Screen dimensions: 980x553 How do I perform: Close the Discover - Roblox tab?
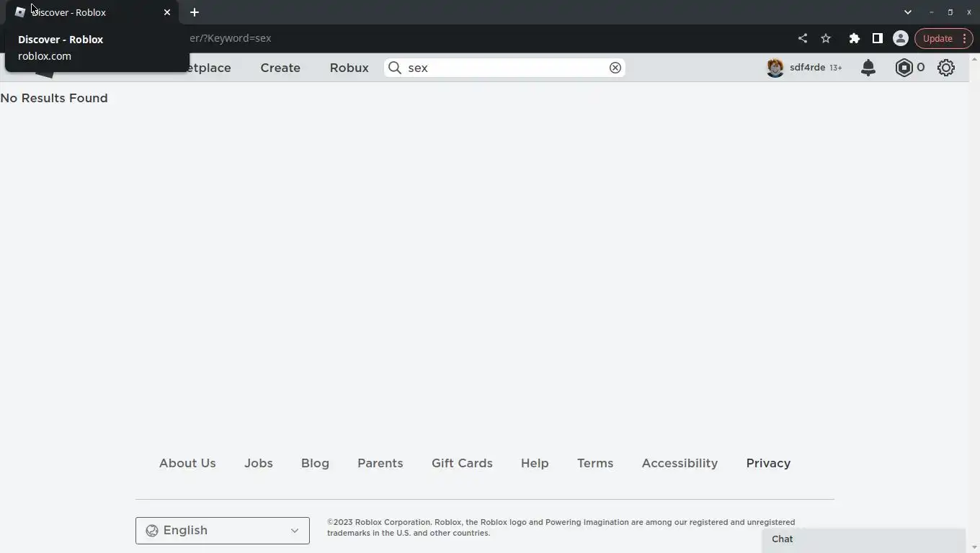pos(167,12)
